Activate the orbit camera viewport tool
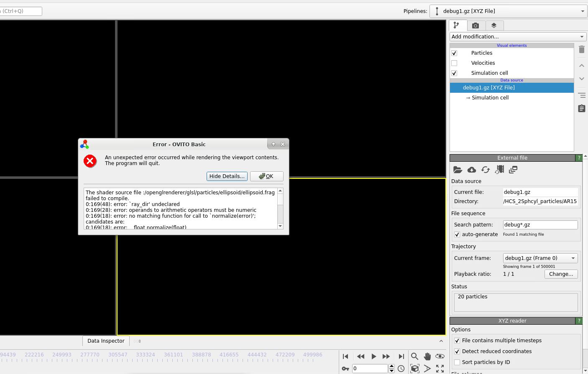 440,356
